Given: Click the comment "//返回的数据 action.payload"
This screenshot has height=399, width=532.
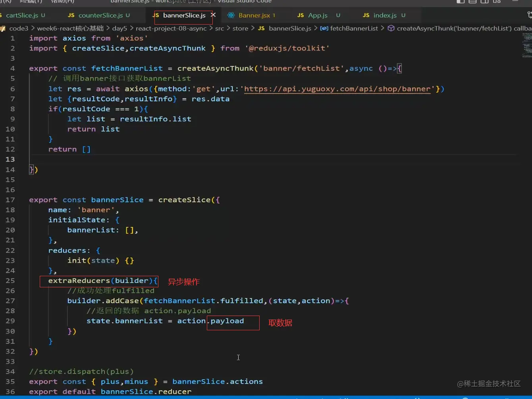Looking at the screenshot, I should click(149, 311).
